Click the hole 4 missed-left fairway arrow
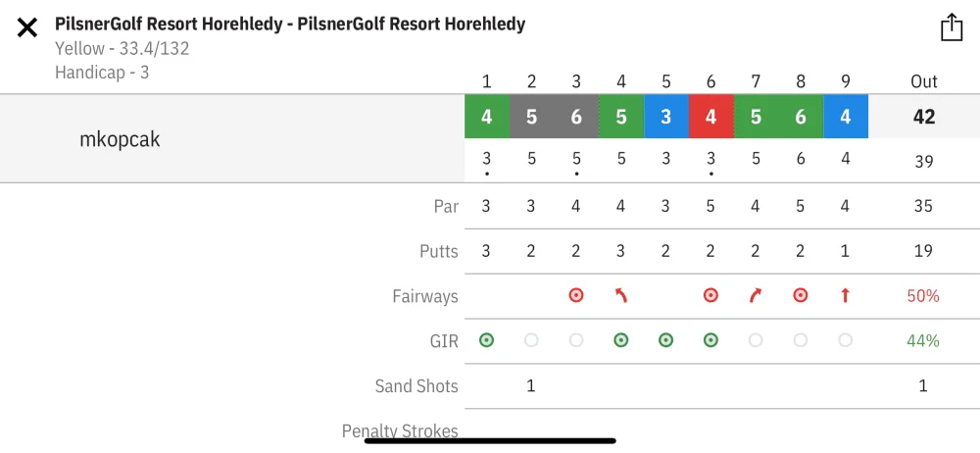Image resolution: width=980 pixels, height=453 pixels. tap(620, 296)
